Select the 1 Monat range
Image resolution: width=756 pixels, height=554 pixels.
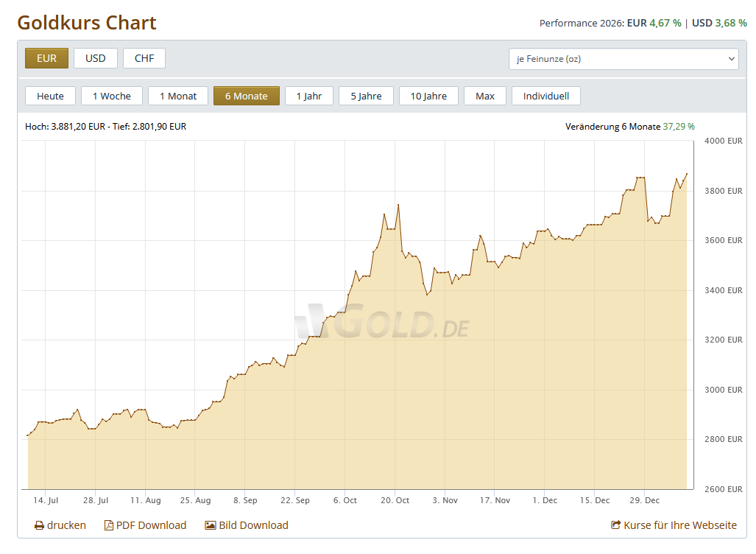click(x=178, y=96)
